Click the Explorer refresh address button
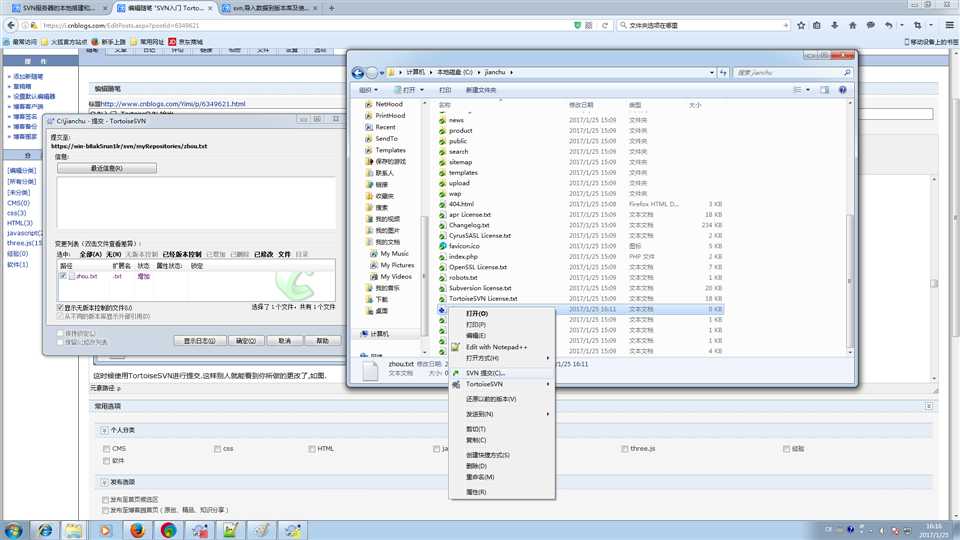Screen dimensions: 960x540 tap(723, 72)
